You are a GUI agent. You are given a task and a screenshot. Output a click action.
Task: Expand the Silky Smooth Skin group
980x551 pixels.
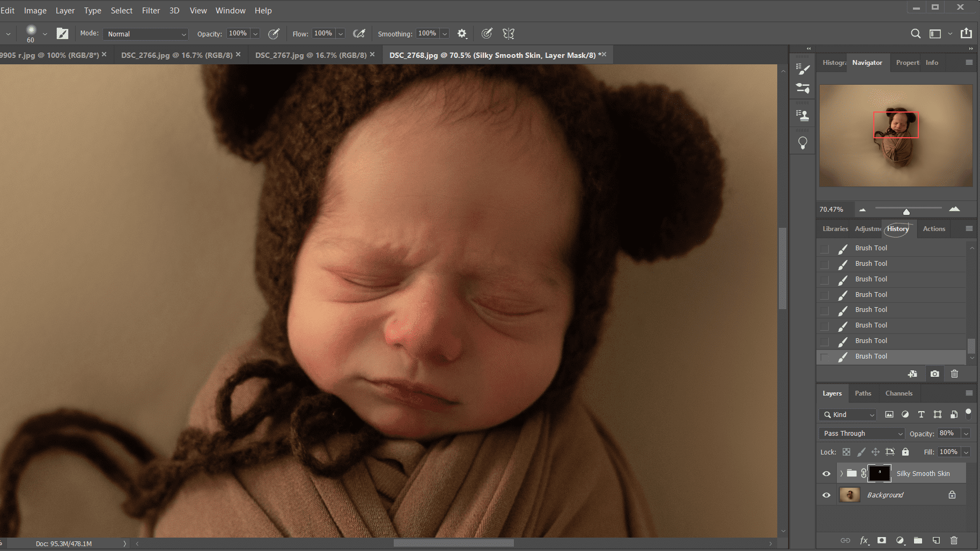pos(841,473)
